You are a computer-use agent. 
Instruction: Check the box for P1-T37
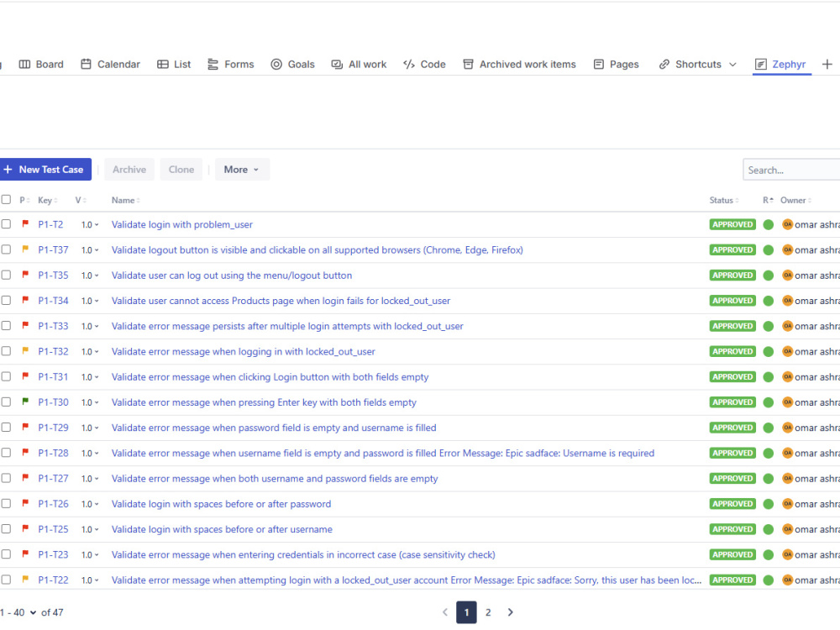coord(6,249)
